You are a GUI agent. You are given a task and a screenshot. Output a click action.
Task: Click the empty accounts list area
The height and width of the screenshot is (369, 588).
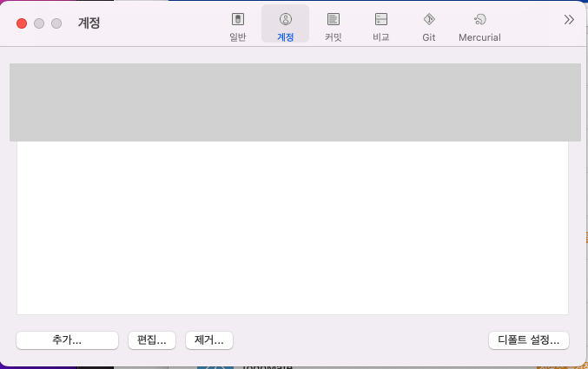pyautogui.click(x=293, y=227)
